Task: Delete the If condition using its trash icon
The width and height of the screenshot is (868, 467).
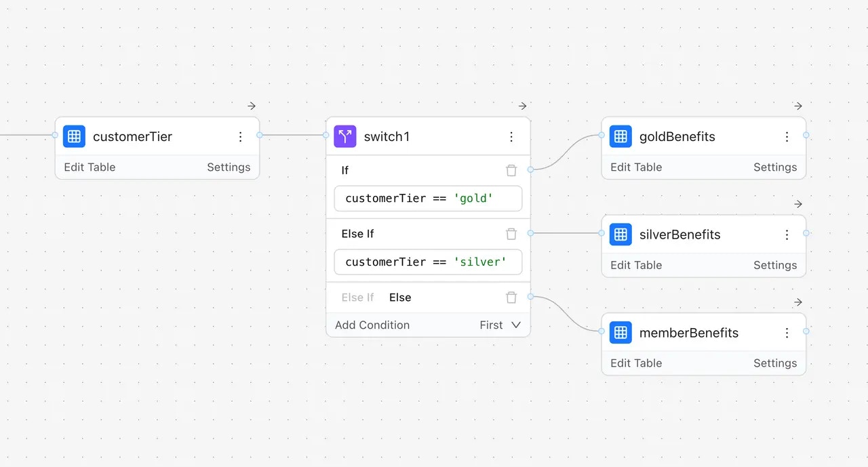Action: [x=511, y=170]
